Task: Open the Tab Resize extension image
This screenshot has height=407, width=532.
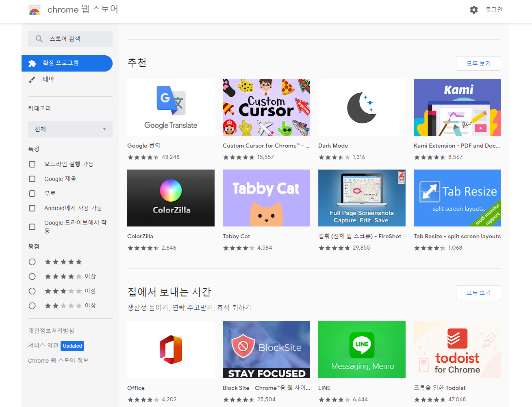Action: [457, 198]
